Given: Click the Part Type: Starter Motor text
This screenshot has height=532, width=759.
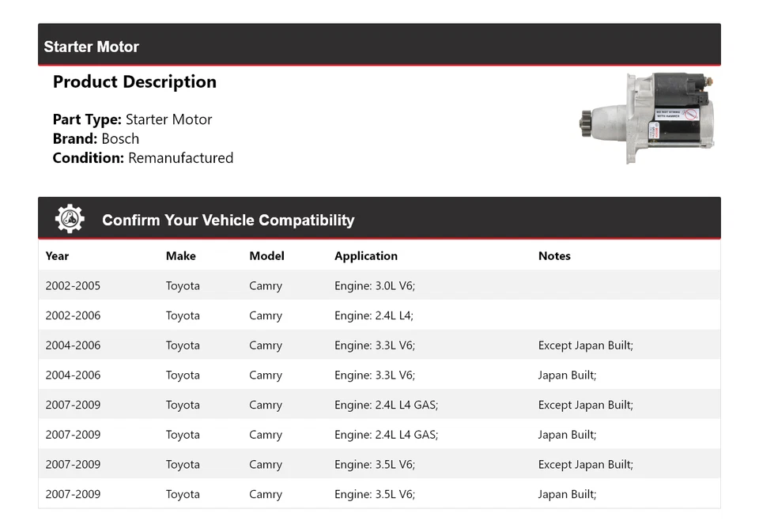Looking at the screenshot, I should [132, 120].
